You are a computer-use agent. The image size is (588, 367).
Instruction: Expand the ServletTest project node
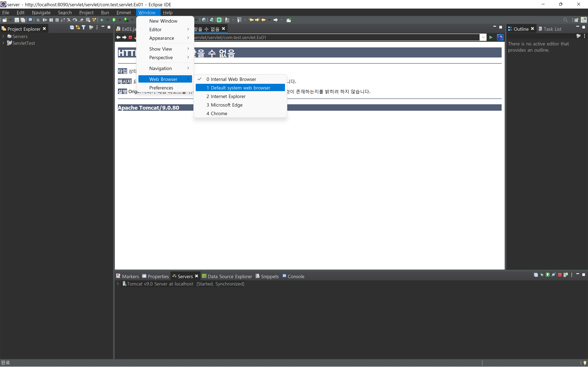pos(3,43)
